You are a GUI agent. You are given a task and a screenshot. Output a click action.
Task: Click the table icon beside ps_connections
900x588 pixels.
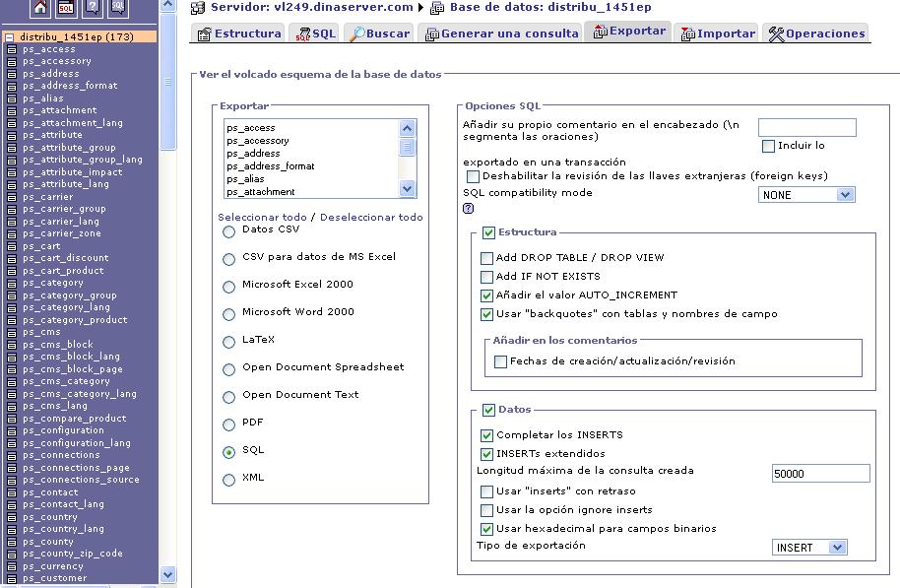coord(12,455)
